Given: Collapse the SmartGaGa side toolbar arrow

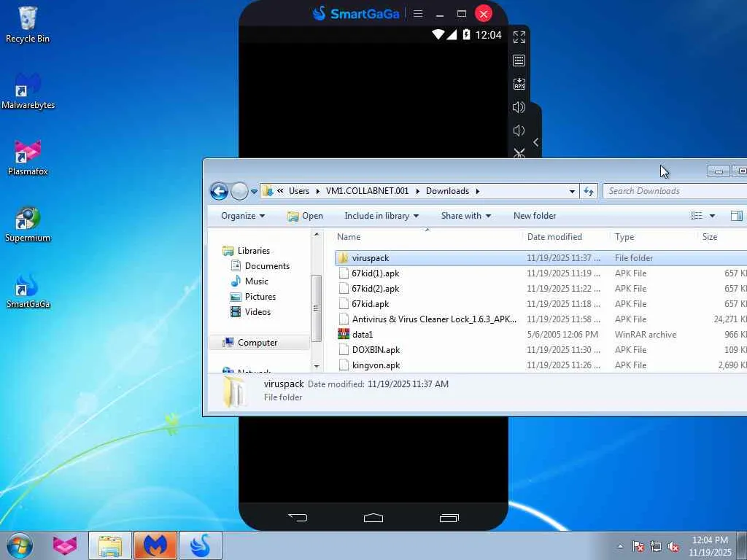Looking at the screenshot, I should pyautogui.click(x=536, y=142).
